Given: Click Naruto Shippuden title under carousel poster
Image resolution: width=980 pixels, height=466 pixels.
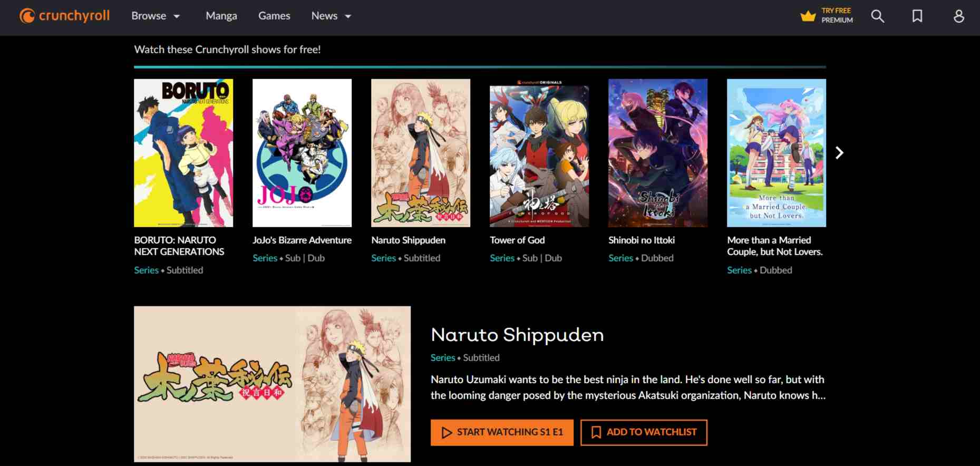Looking at the screenshot, I should [x=408, y=240].
